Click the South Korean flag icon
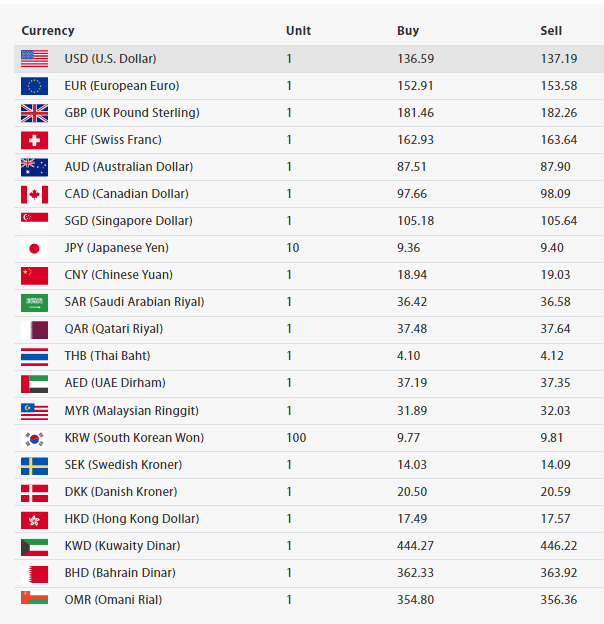This screenshot has height=624, width=604. (34, 439)
